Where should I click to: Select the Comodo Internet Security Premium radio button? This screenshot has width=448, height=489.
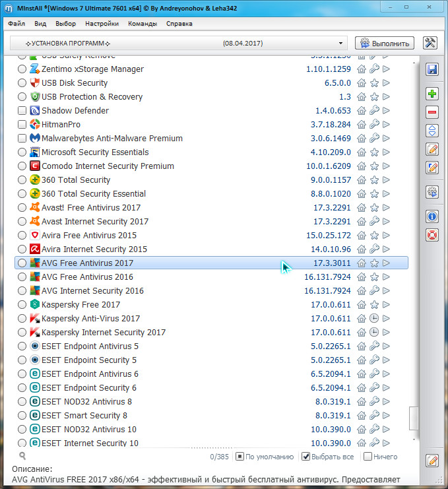pos(22,166)
